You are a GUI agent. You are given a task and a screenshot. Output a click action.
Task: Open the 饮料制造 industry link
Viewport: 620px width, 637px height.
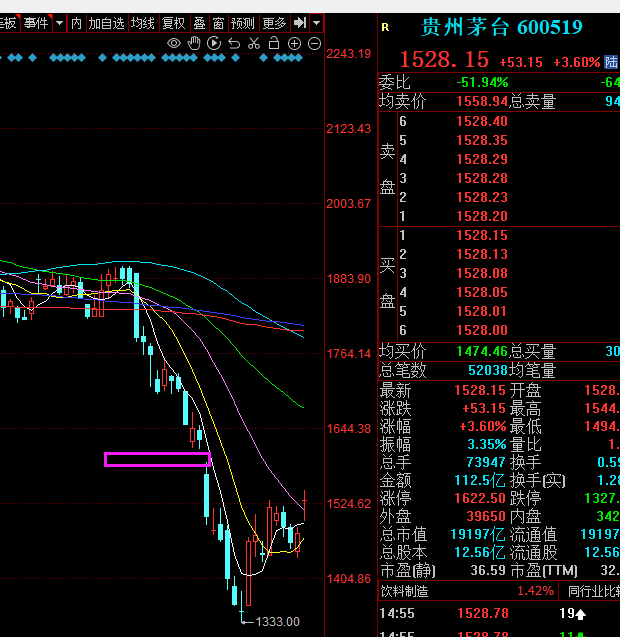(404, 591)
